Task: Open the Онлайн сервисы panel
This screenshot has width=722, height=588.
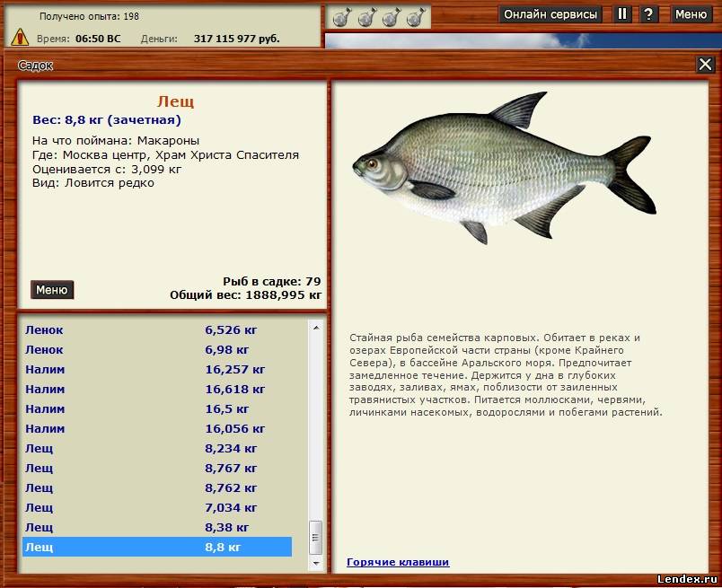Action: [x=550, y=14]
